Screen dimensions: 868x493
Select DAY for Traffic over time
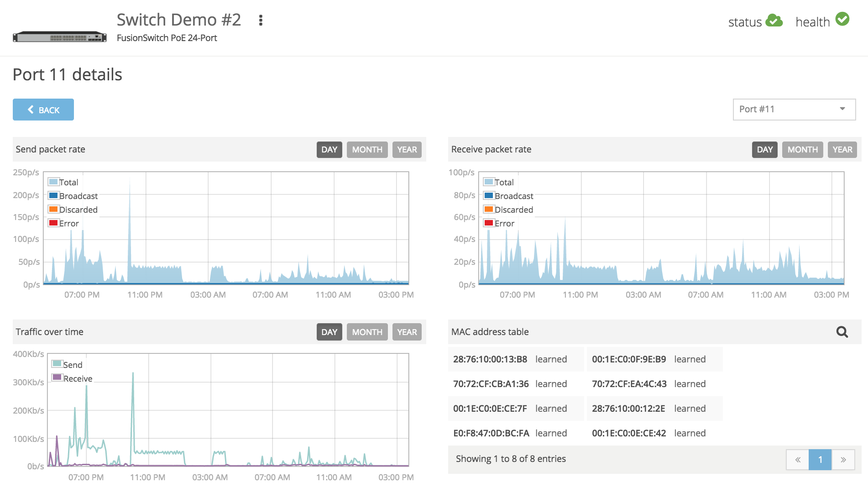[x=329, y=332]
